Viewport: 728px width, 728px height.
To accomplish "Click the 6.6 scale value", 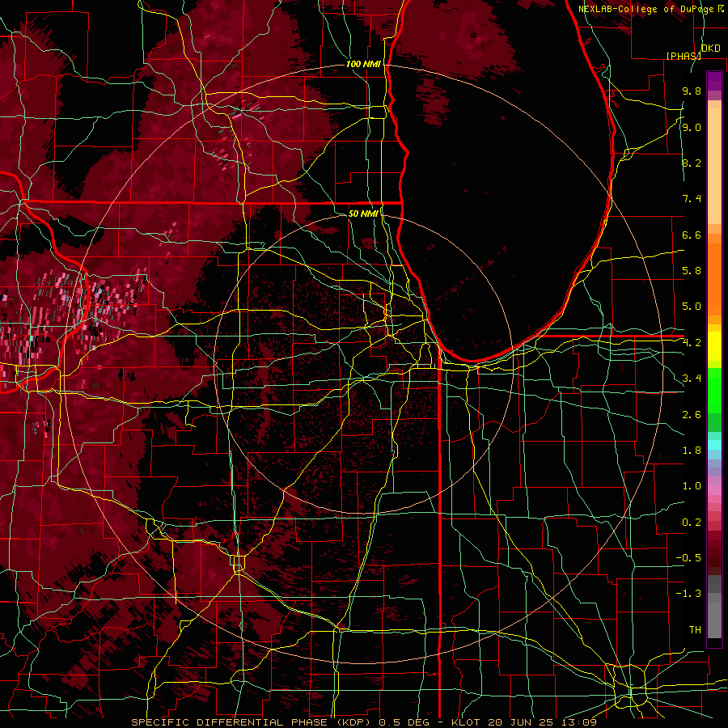I will (692, 235).
